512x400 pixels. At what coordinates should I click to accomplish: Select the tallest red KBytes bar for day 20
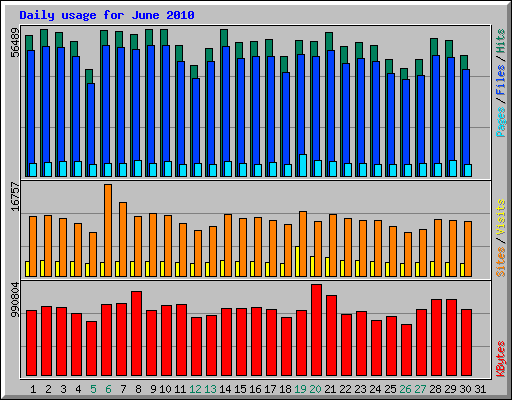coord(316,330)
